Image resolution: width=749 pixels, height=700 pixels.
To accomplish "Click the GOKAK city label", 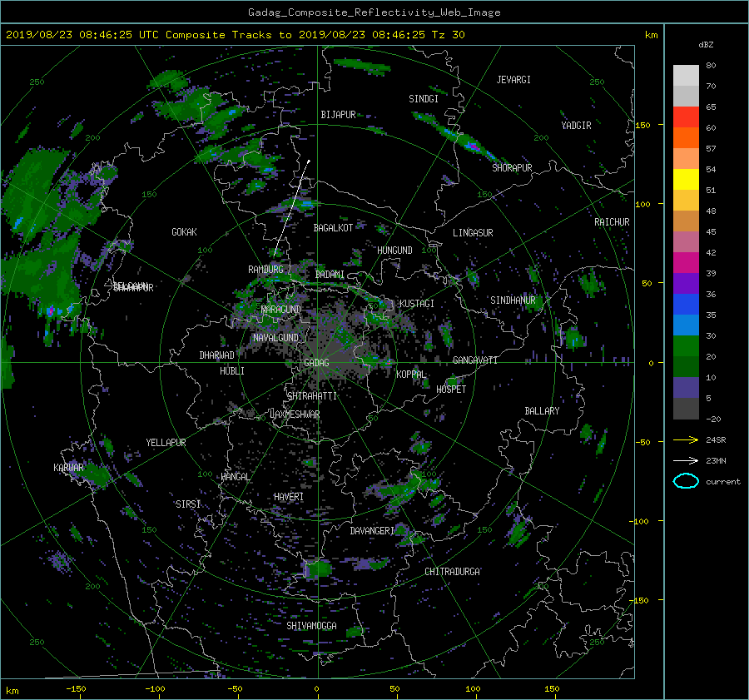I will (x=185, y=232).
